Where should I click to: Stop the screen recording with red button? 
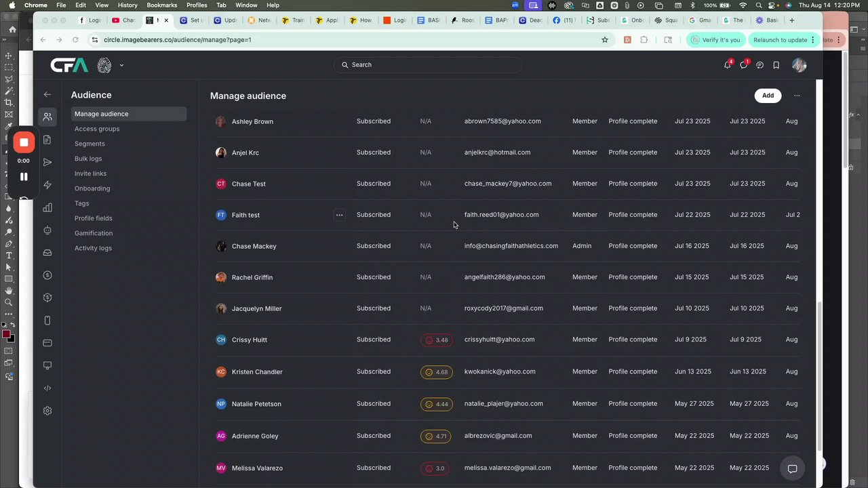[24, 142]
